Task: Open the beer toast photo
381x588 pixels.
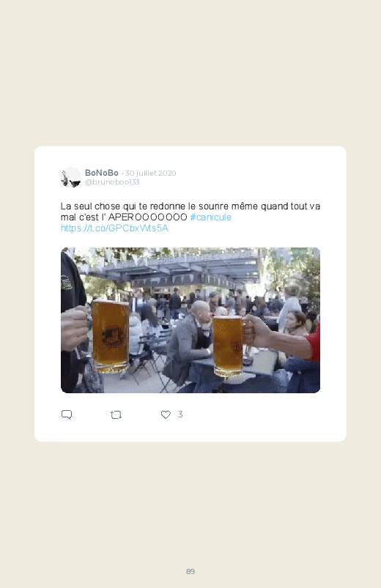Action: tap(190, 320)
